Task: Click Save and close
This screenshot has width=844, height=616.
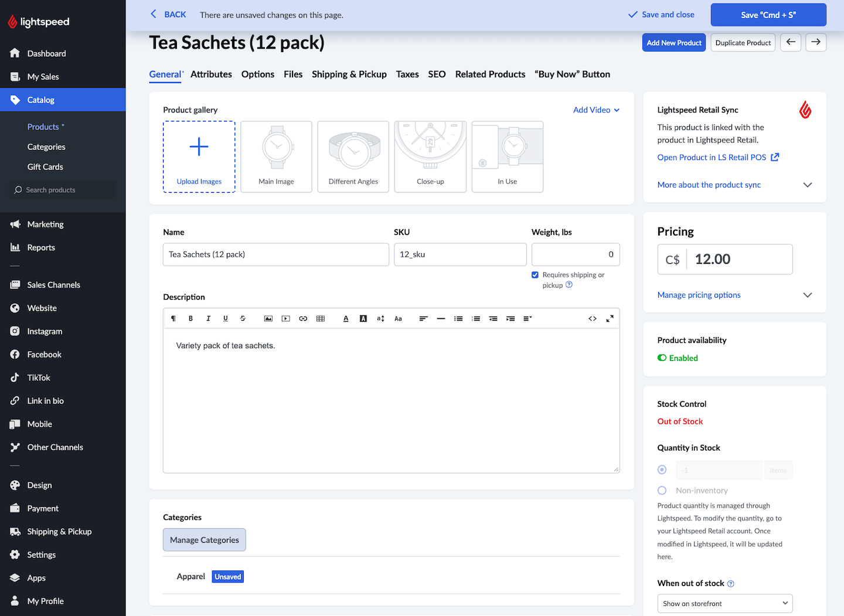Action: click(661, 15)
